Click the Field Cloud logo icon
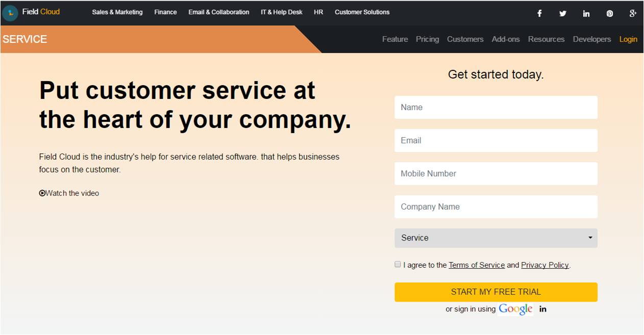The height and width of the screenshot is (335, 644). tap(10, 13)
